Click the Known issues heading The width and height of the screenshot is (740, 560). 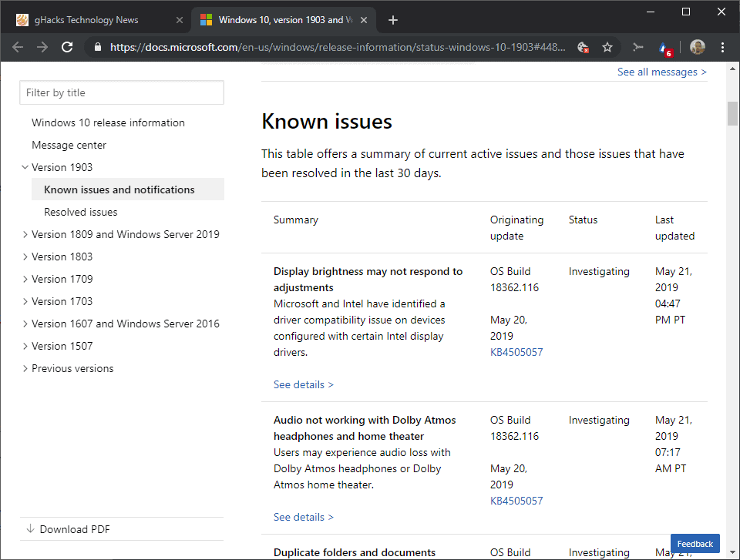click(327, 122)
